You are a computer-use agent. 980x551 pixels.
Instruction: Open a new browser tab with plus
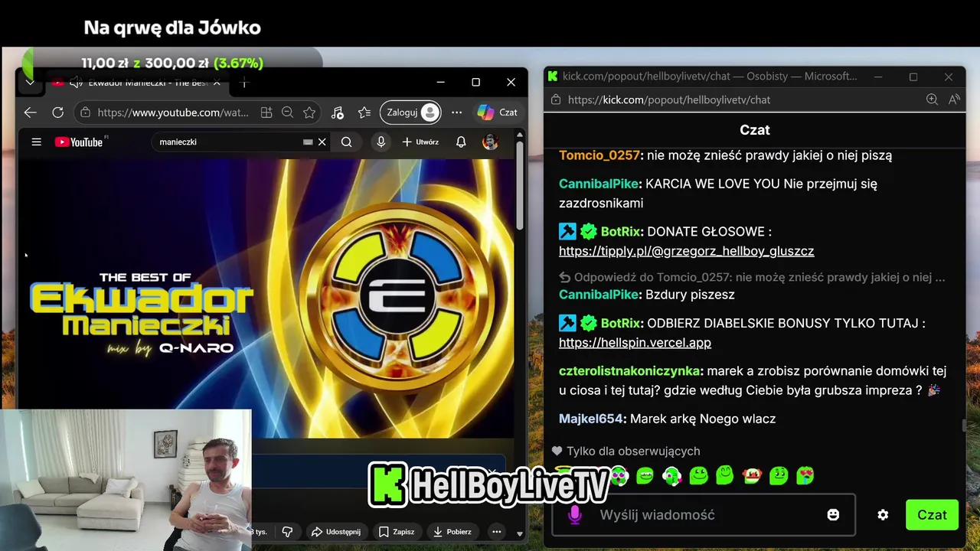pyautogui.click(x=243, y=83)
